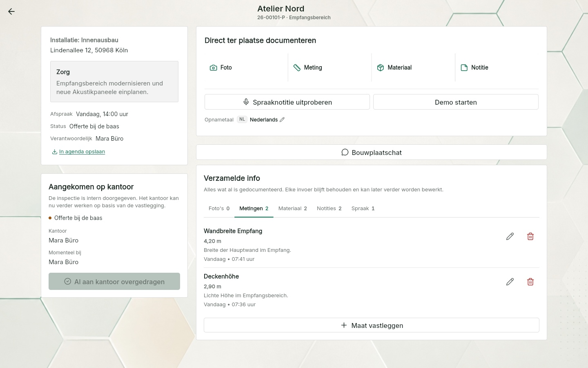Add a Notitie
588x368 pixels.
[497, 67]
